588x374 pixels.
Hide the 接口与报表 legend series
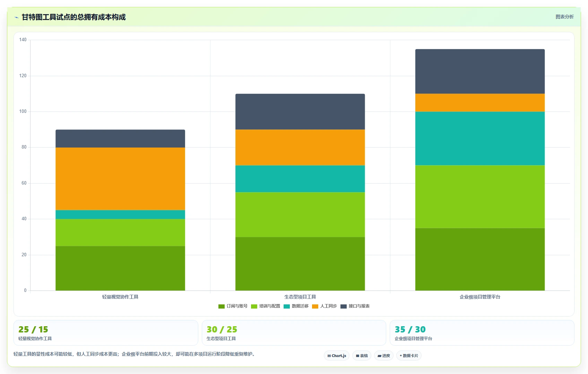[355, 306]
